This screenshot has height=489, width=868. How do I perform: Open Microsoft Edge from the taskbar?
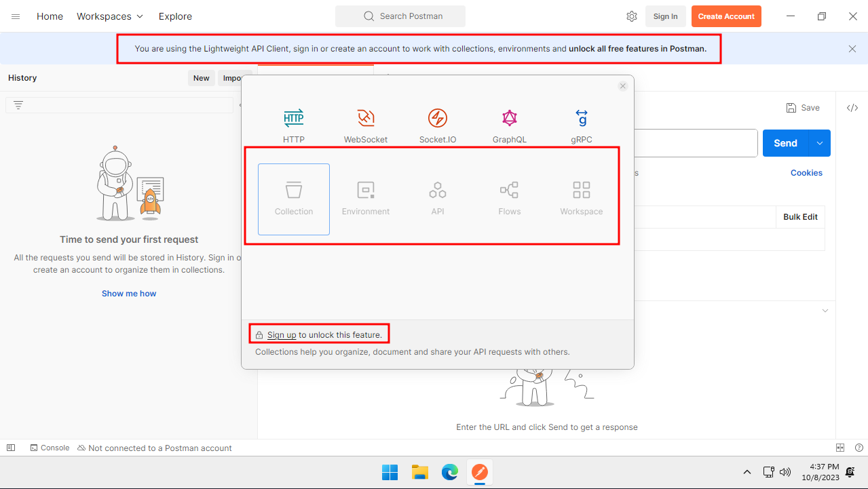(x=450, y=472)
